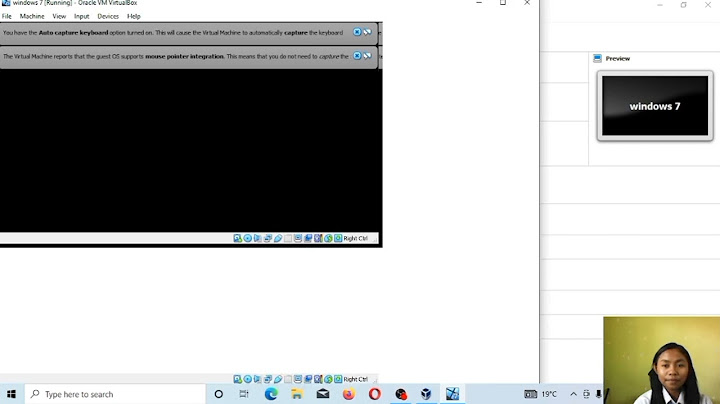The width and height of the screenshot is (720, 404).
Task: Open the Input menu
Action: [82, 16]
